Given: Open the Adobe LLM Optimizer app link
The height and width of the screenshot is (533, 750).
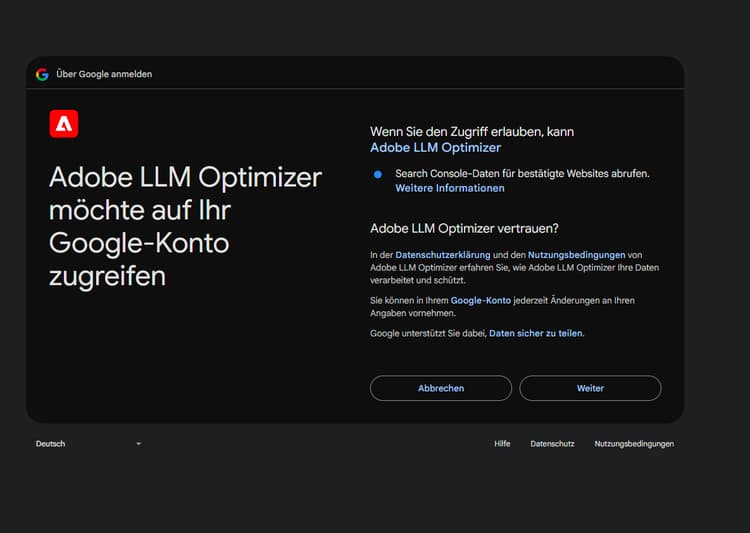Looking at the screenshot, I should [435, 147].
